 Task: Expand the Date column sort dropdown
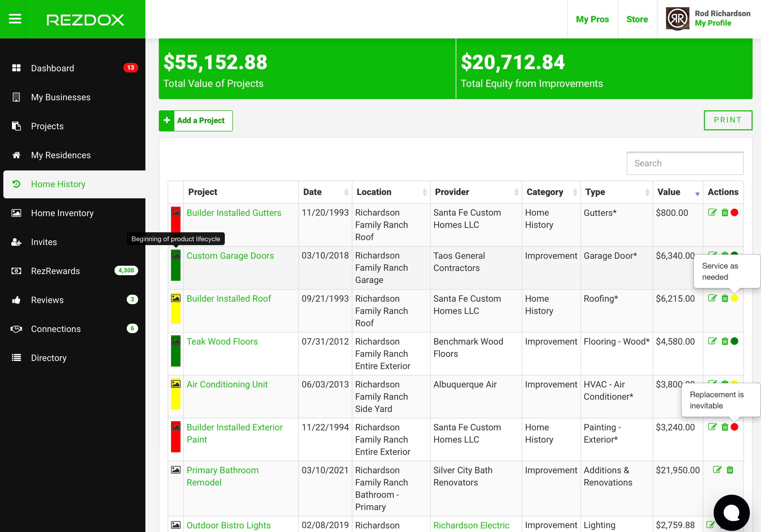(345, 192)
